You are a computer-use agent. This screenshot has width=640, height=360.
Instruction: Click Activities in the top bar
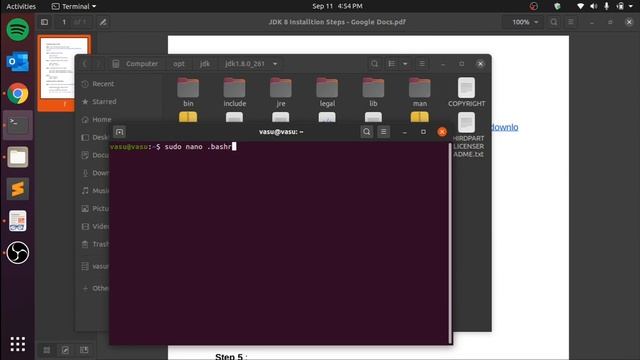21,6
